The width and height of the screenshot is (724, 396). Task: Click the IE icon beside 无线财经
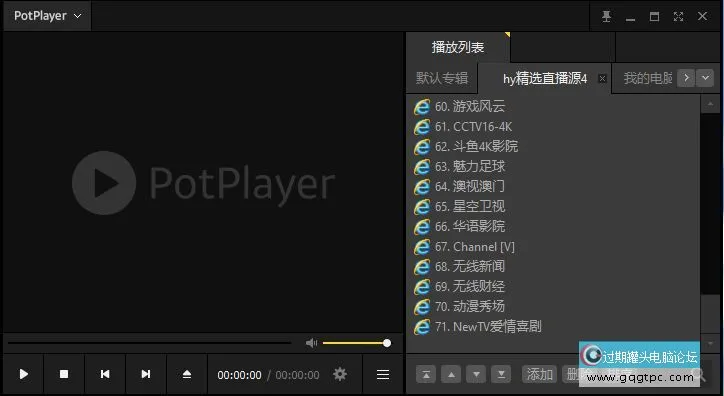[422, 287]
